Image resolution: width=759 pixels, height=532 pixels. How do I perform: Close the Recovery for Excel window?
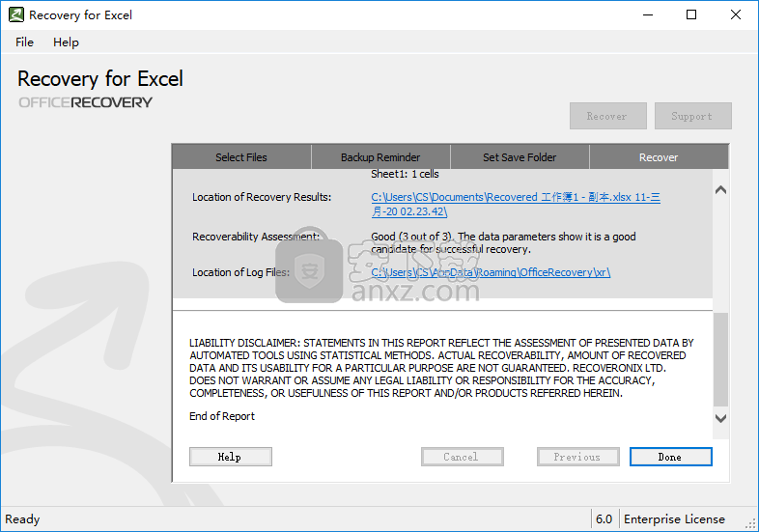coord(735,15)
